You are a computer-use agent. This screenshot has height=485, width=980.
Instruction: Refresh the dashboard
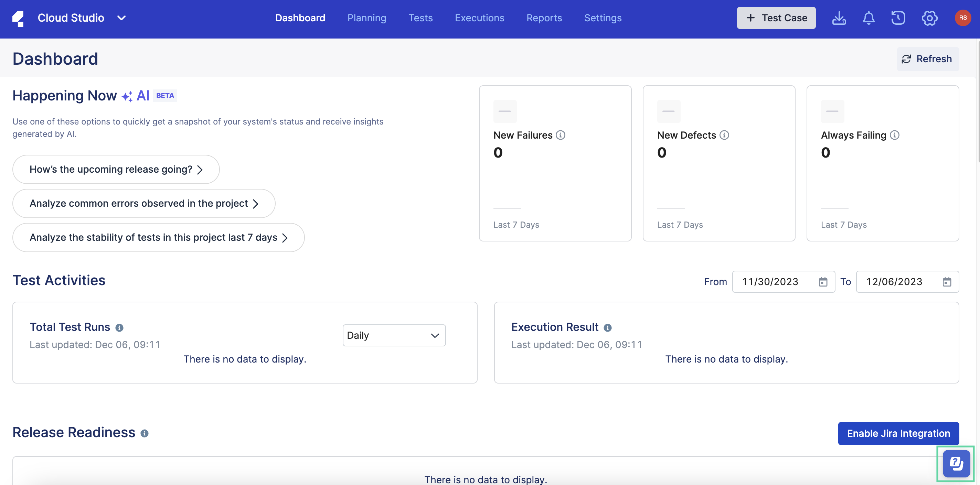pos(927,59)
